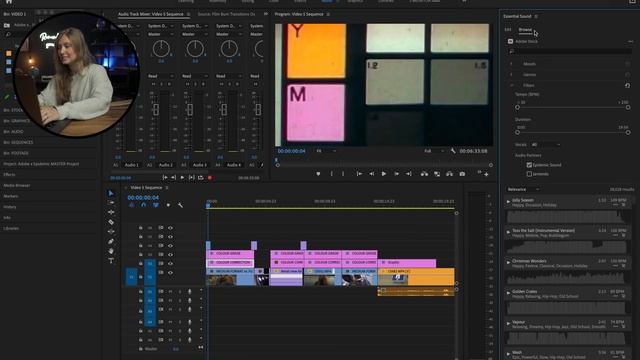Open the Program monitor button editor plus

point(487,174)
